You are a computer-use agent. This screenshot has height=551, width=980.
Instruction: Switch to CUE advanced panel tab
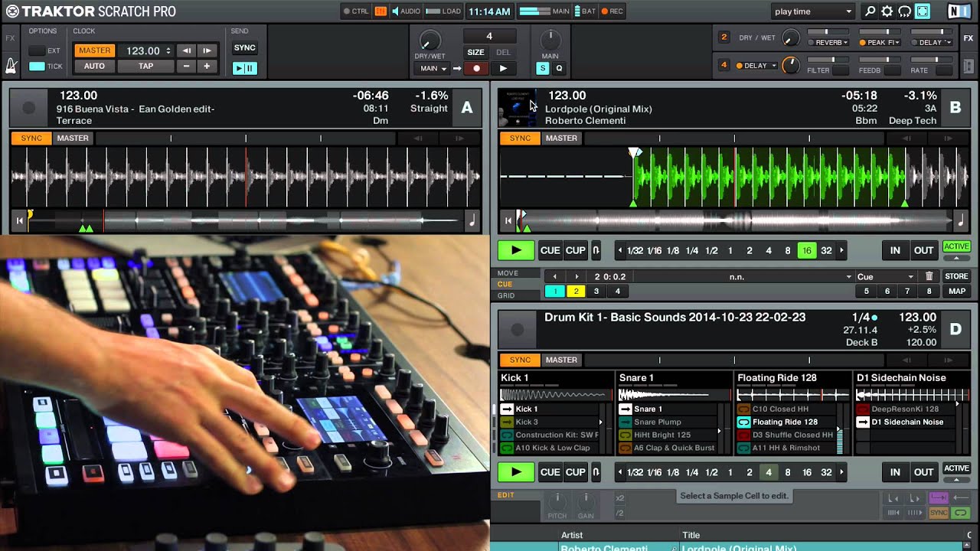[x=505, y=284]
